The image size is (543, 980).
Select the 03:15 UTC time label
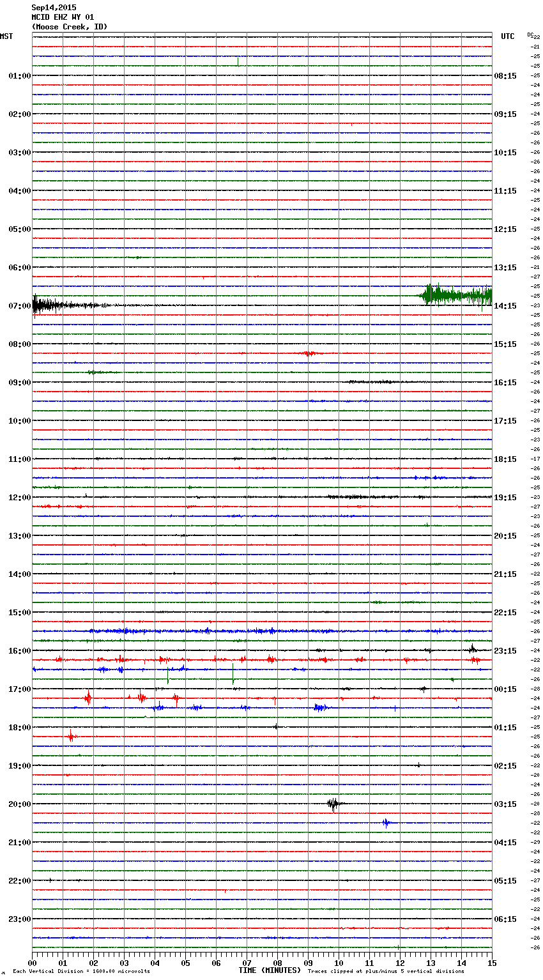tap(505, 804)
